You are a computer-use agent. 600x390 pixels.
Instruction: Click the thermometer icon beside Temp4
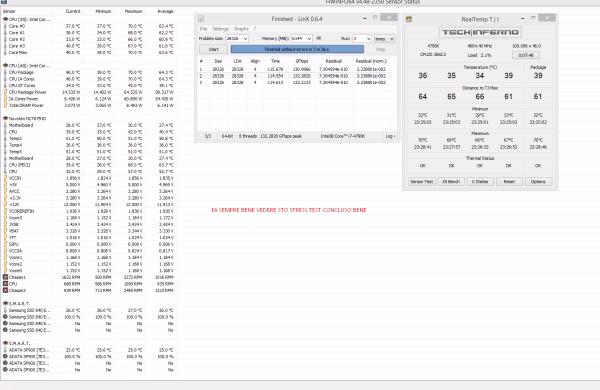[x=5, y=145]
